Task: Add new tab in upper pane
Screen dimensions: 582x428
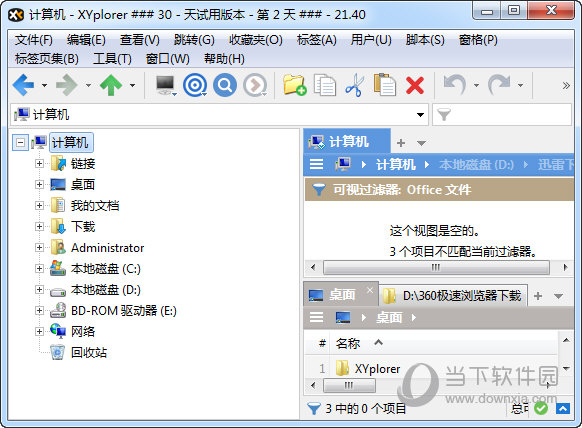Action: point(401,143)
